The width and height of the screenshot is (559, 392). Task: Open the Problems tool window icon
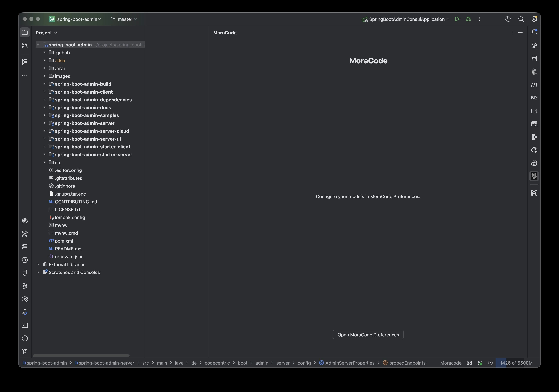[x=25, y=339]
